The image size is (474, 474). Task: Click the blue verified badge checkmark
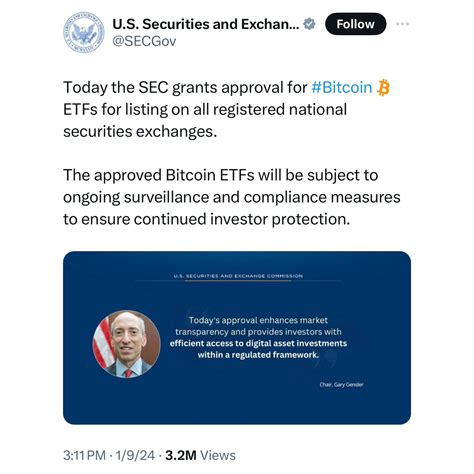310,24
